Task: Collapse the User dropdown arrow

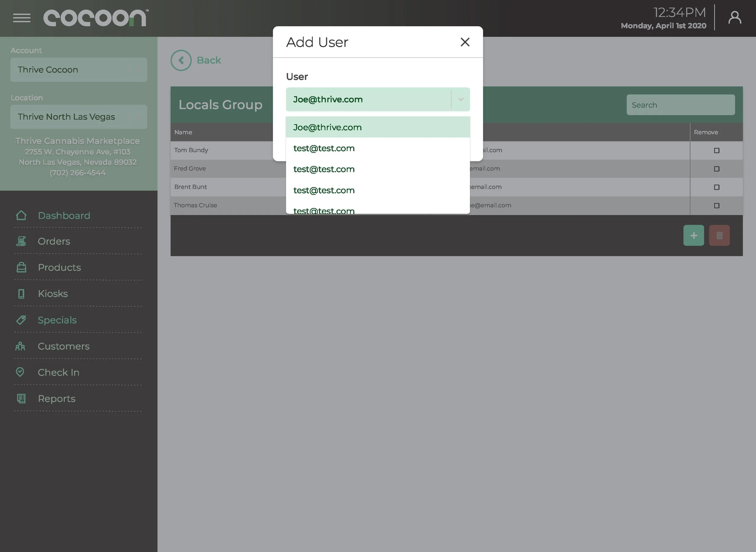Action: [x=461, y=100]
